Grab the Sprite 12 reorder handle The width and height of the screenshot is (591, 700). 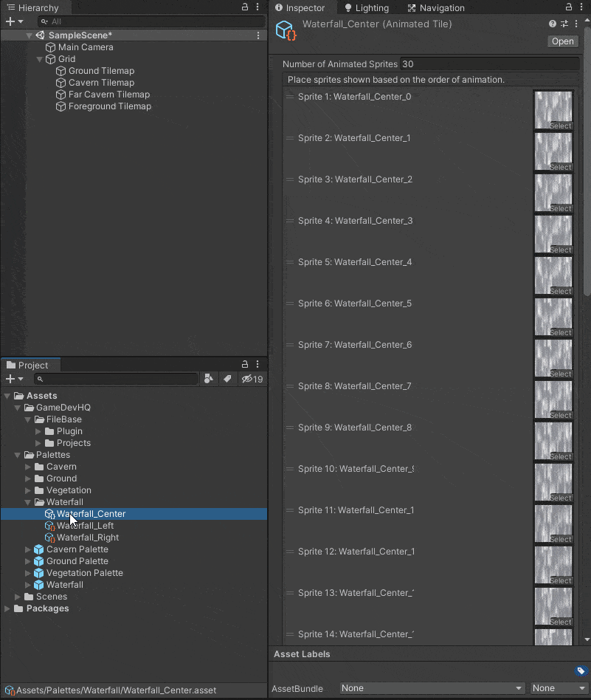click(290, 552)
